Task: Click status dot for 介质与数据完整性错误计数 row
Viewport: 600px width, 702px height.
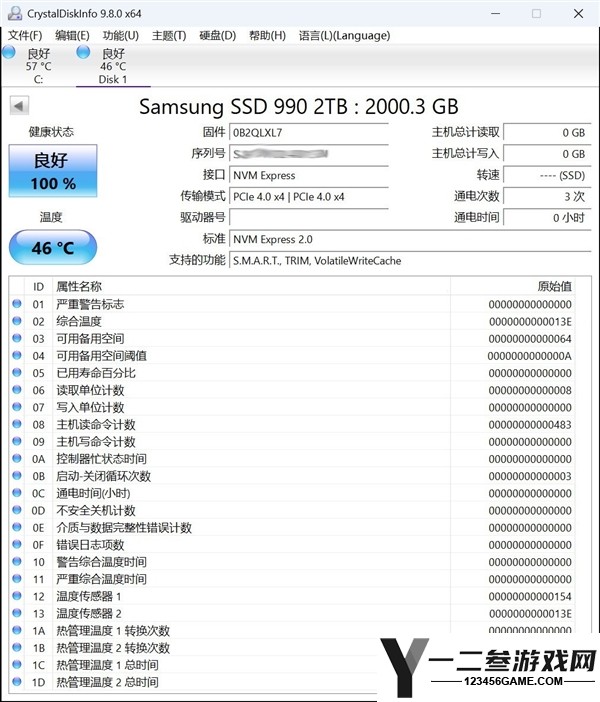Action: [x=17, y=526]
